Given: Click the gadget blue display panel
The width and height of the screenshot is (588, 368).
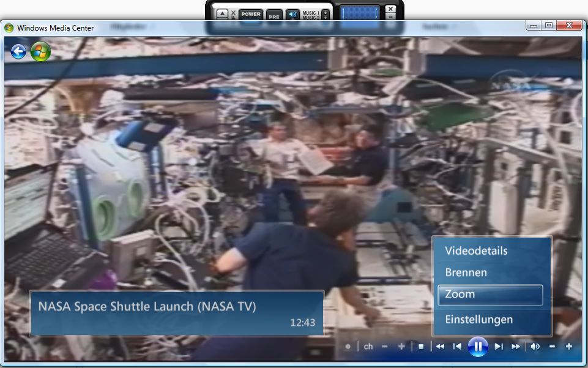Looking at the screenshot, I should [359, 13].
